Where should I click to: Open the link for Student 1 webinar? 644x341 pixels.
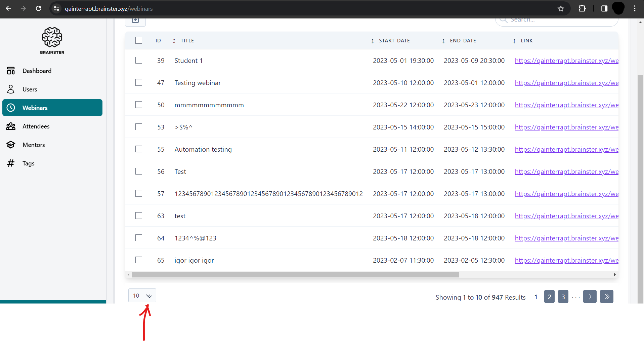tap(566, 61)
